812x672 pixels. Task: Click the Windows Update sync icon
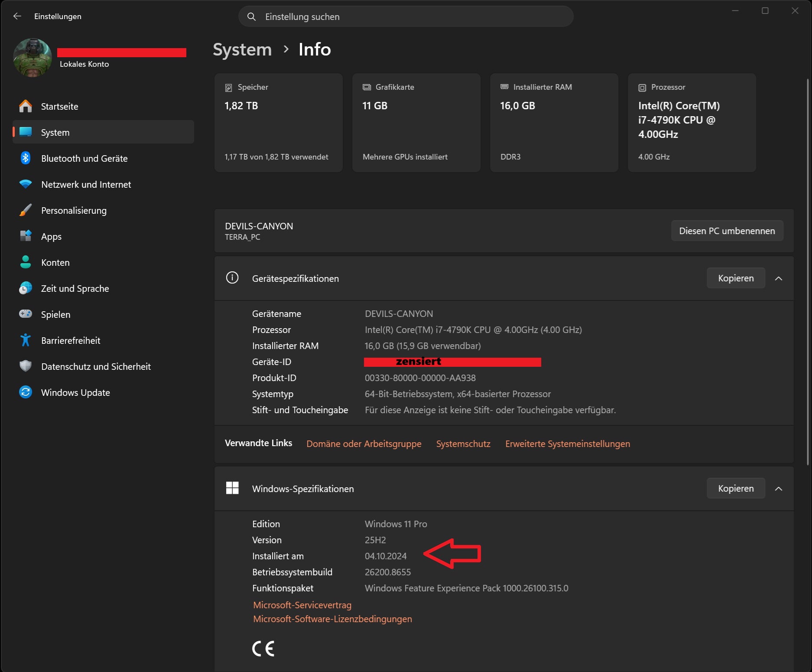(x=26, y=392)
